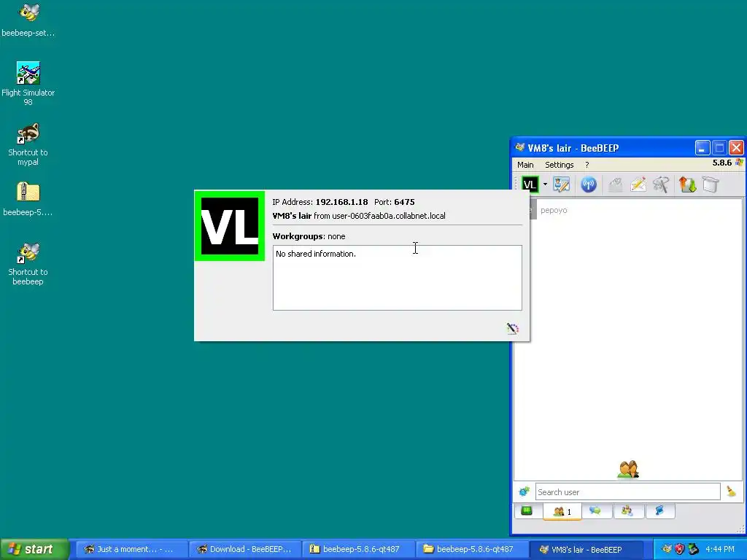
Task: Switch to the blue saved chats tab
Action: [659, 511]
